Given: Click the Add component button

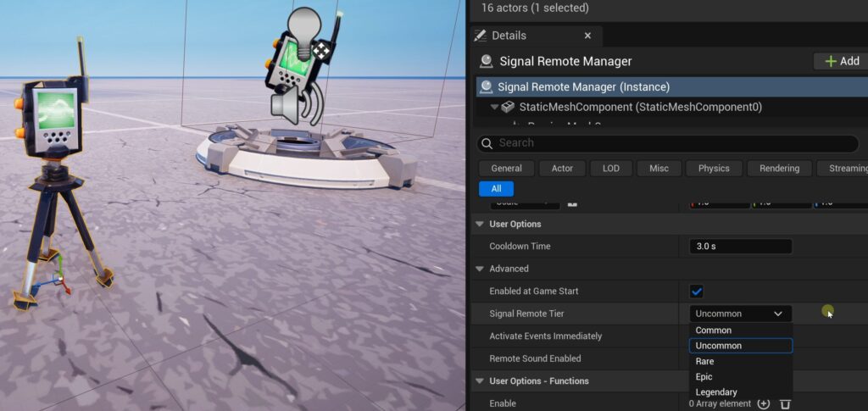Looking at the screenshot, I should click(x=841, y=61).
